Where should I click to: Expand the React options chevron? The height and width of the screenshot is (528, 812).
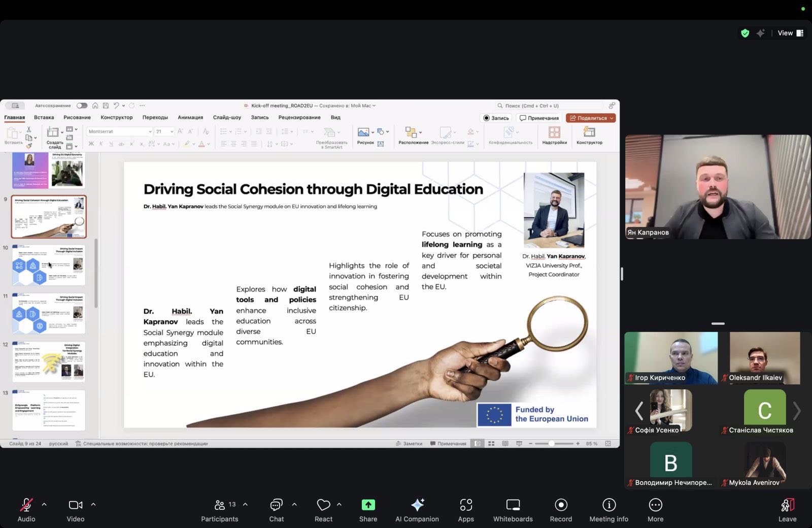339,505
